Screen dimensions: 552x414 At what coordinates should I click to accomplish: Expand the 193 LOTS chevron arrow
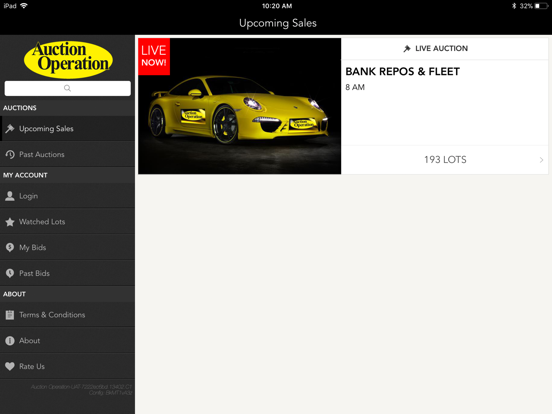[x=541, y=160]
